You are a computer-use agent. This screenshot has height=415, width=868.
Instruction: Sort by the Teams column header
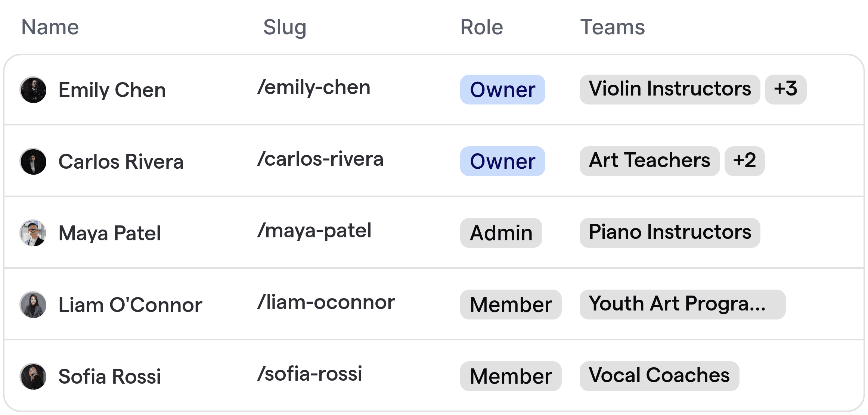[x=612, y=27]
